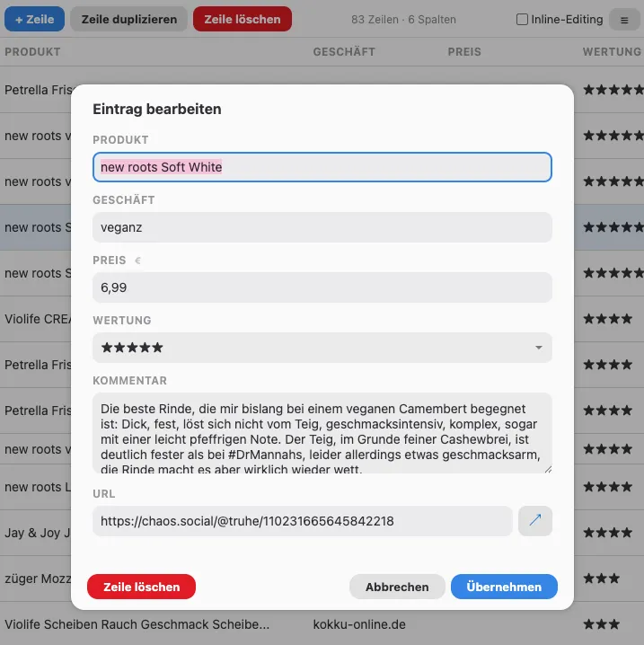Click the WERTUNG column header
Image resolution: width=644 pixels, height=645 pixels.
611,52
